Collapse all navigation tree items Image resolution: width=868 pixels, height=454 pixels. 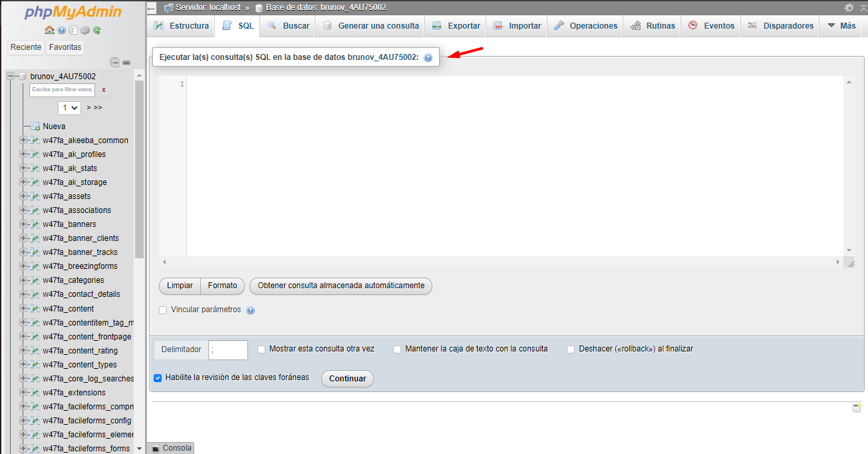tap(115, 62)
